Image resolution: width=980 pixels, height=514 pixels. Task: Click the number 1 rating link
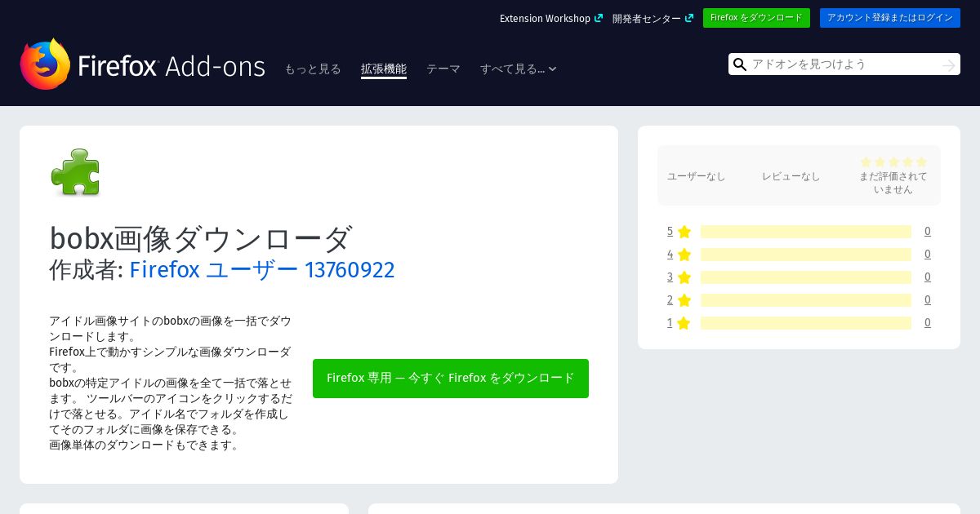(670, 323)
